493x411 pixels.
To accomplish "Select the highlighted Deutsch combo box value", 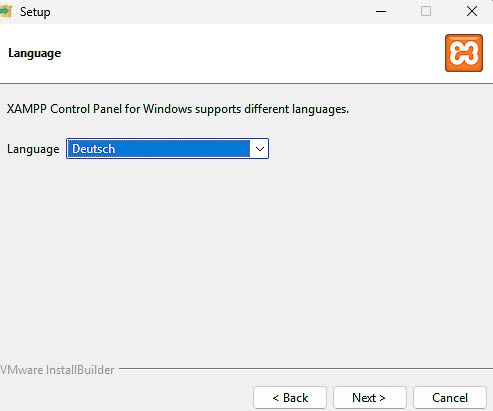I will 158,149.
